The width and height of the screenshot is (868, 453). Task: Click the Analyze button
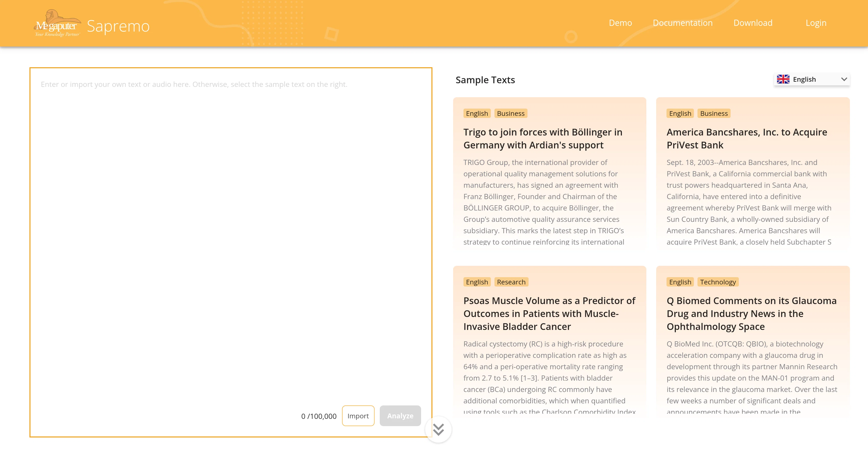pyautogui.click(x=400, y=416)
